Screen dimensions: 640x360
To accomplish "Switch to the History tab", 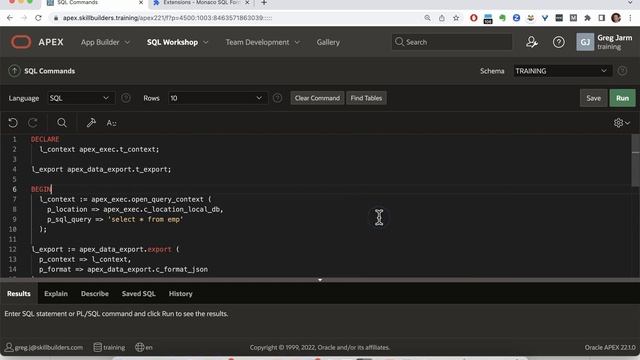I will pyautogui.click(x=180, y=293).
